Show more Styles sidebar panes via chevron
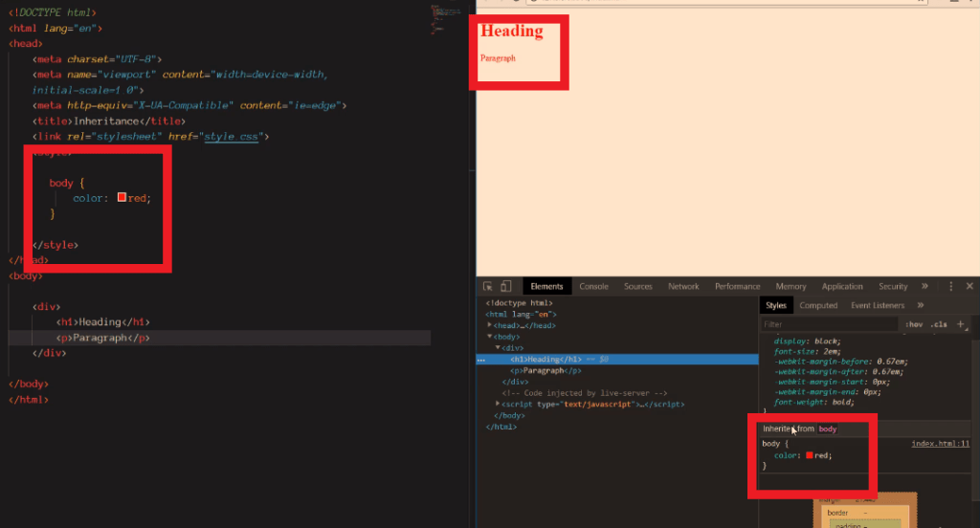The image size is (980, 528). click(921, 305)
